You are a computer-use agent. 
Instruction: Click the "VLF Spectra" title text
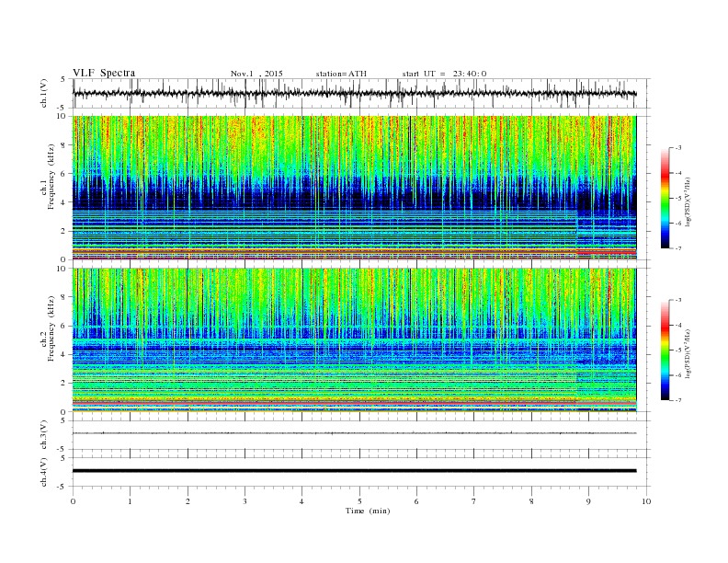tap(104, 73)
